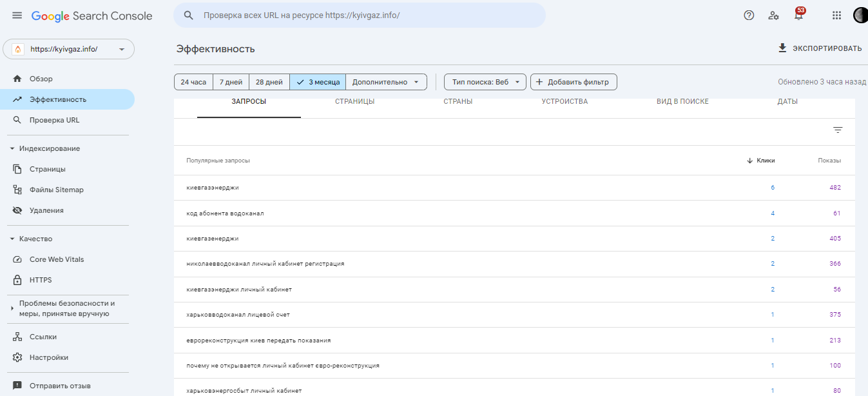Select query харьковэнергосбыт личный кабинет
The image size is (868, 396).
click(514, 389)
